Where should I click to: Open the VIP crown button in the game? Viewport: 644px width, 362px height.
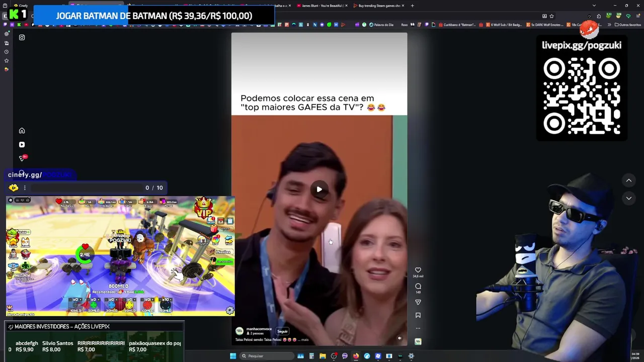(x=203, y=209)
